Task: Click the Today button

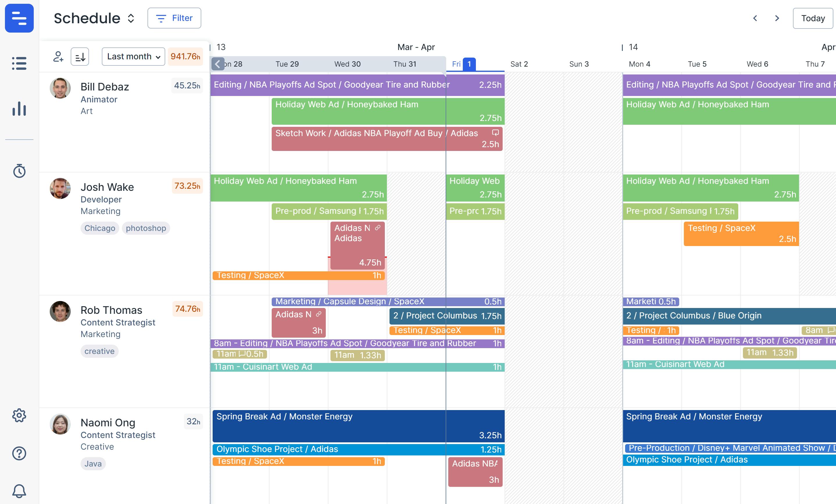Action: (x=813, y=18)
